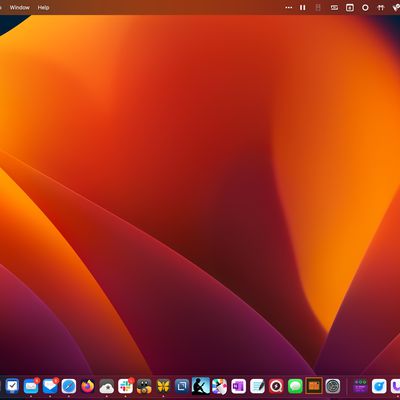Click the three-dots menu bar icon
The image size is (400, 400).
tap(289, 7)
